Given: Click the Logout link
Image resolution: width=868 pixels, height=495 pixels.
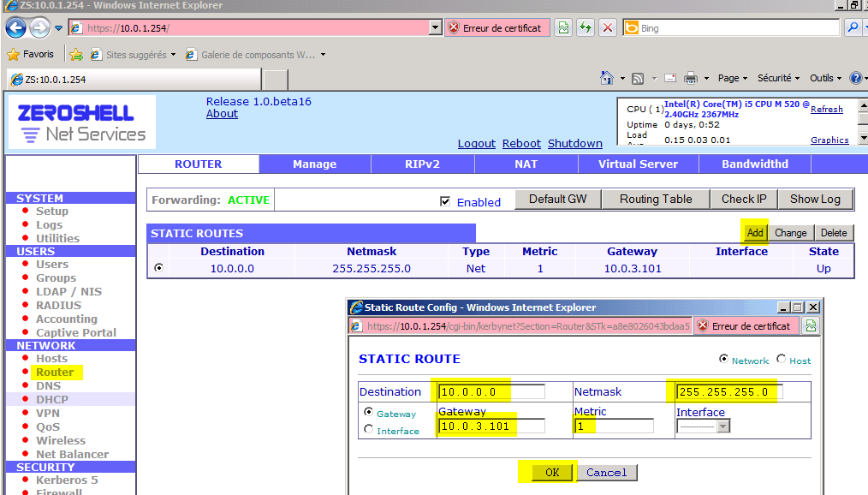Looking at the screenshot, I should coord(477,143).
